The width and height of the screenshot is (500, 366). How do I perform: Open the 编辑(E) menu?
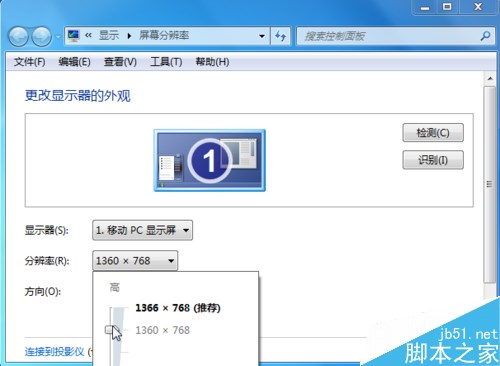(74, 62)
